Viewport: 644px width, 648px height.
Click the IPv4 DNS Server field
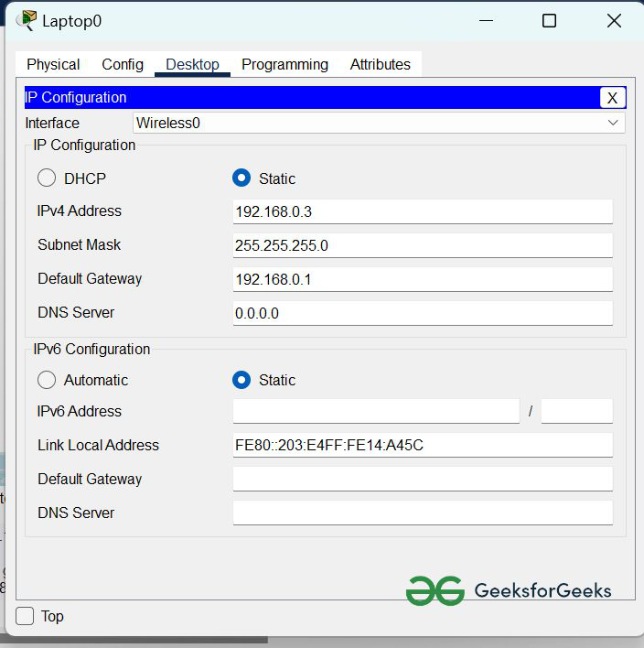click(422, 313)
